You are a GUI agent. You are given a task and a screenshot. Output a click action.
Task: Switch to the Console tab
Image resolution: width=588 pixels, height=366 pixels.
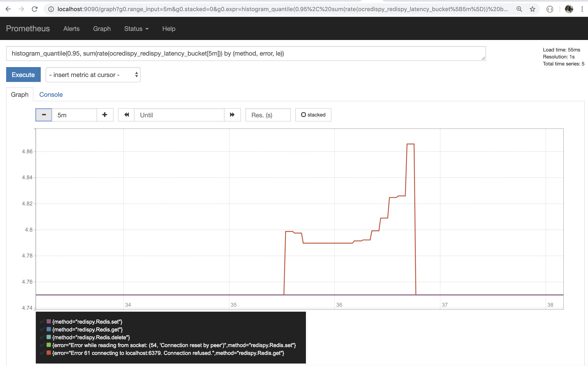coord(51,94)
